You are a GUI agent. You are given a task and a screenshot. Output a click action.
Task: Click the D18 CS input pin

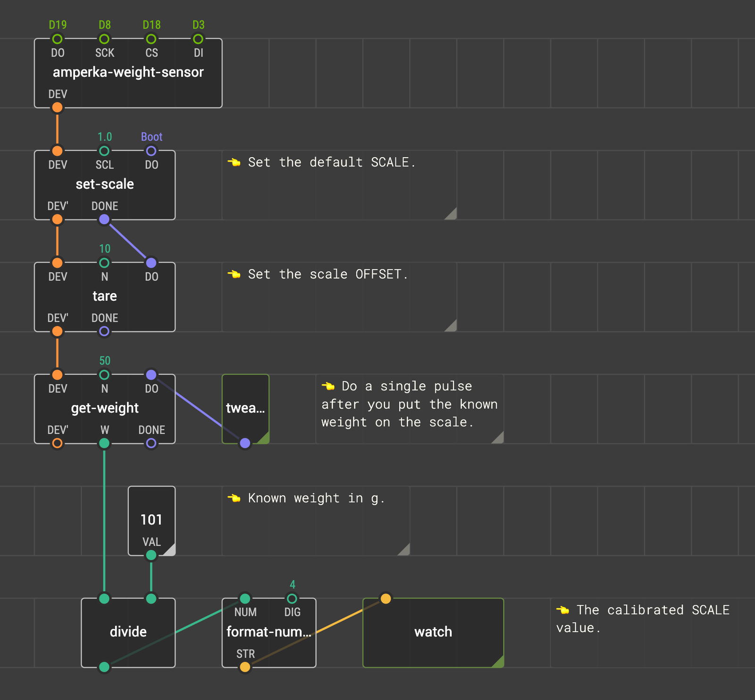click(151, 39)
